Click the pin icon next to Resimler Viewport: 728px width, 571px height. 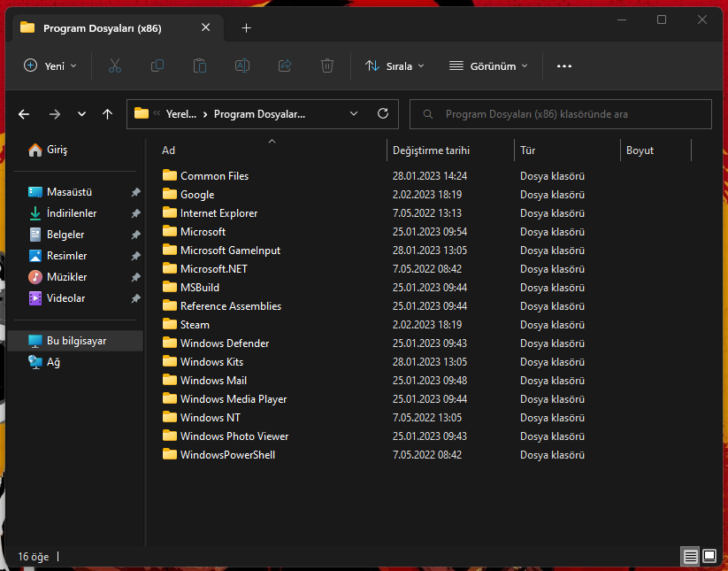tap(135, 256)
